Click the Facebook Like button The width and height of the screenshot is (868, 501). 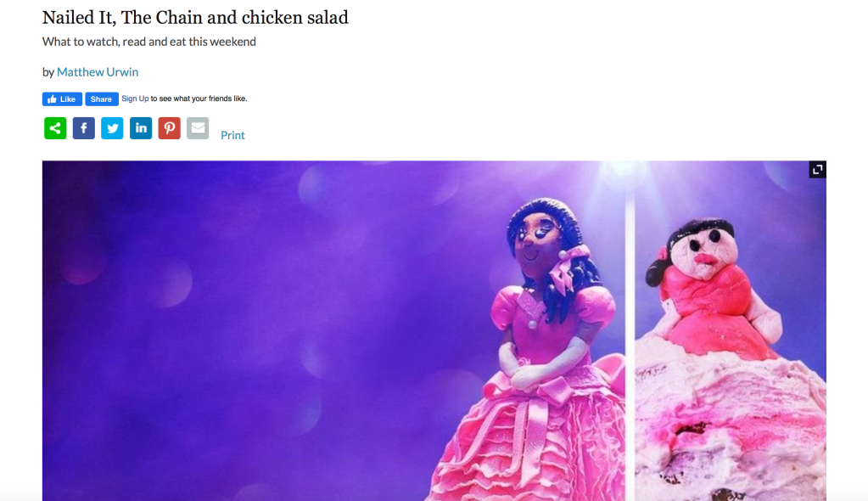pyautogui.click(x=62, y=99)
